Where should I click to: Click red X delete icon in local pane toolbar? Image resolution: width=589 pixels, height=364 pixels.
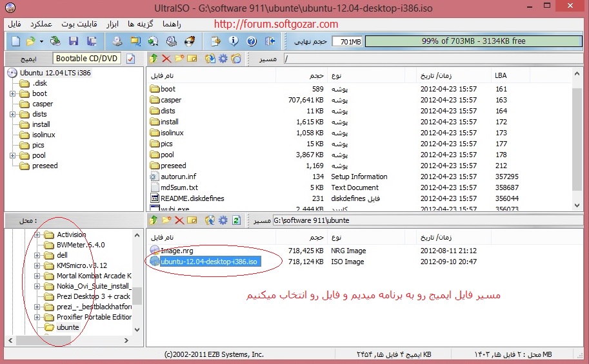click(x=179, y=220)
